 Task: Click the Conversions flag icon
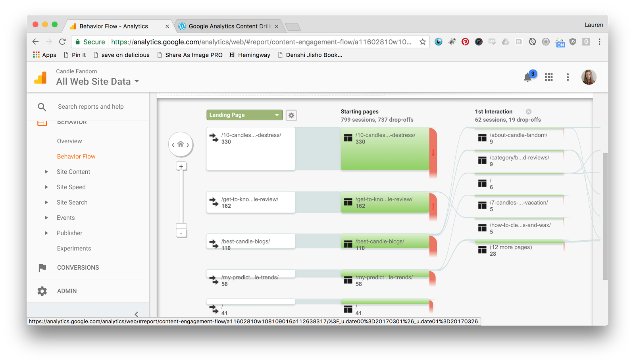tap(42, 268)
